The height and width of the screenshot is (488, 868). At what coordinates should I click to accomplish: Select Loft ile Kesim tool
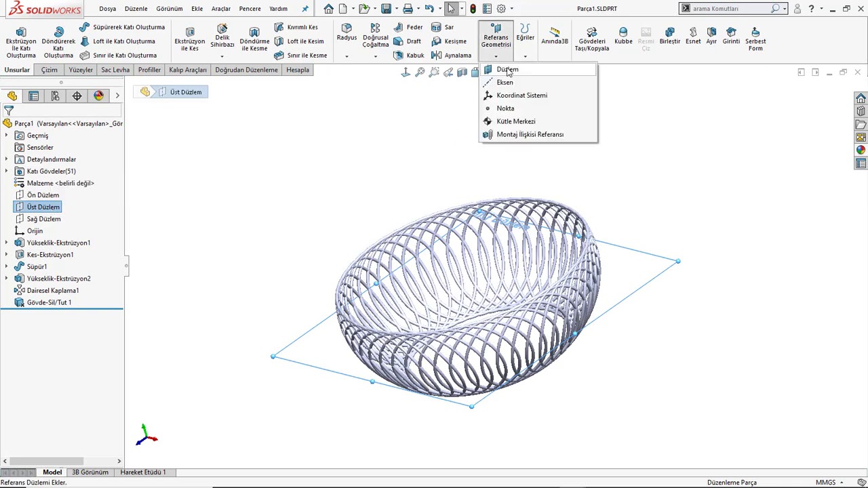[x=299, y=41]
